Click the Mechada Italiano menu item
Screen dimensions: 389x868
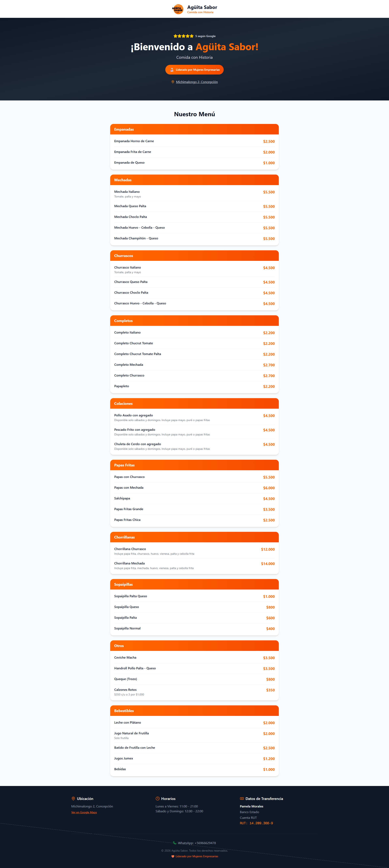(x=127, y=192)
